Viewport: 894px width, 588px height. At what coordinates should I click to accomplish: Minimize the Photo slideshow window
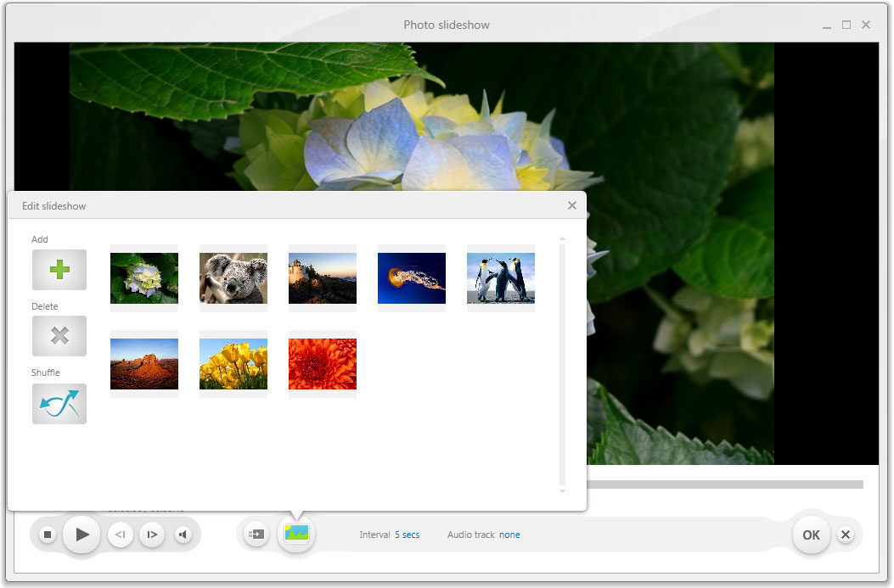[827, 25]
